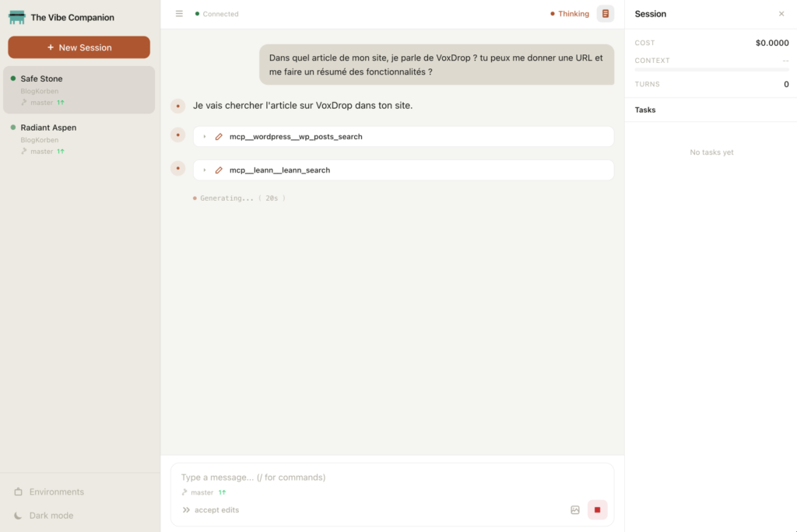The width and height of the screenshot is (797, 532).
Task: Open the task panel notebook icon
Action: [605, 14]
